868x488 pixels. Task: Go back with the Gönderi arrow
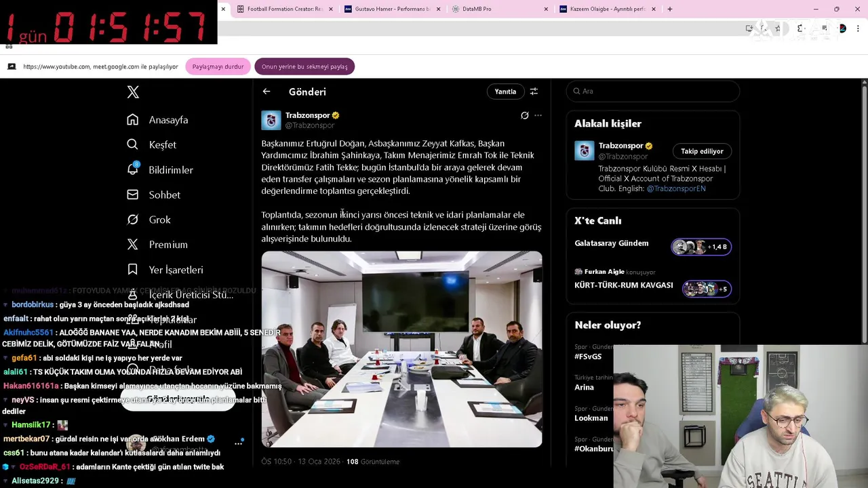(267, 91)
